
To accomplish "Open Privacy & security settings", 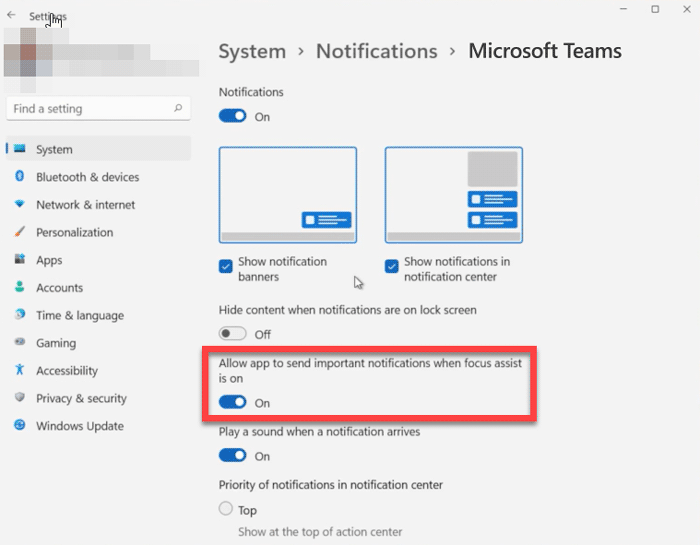I will (98, 398).
